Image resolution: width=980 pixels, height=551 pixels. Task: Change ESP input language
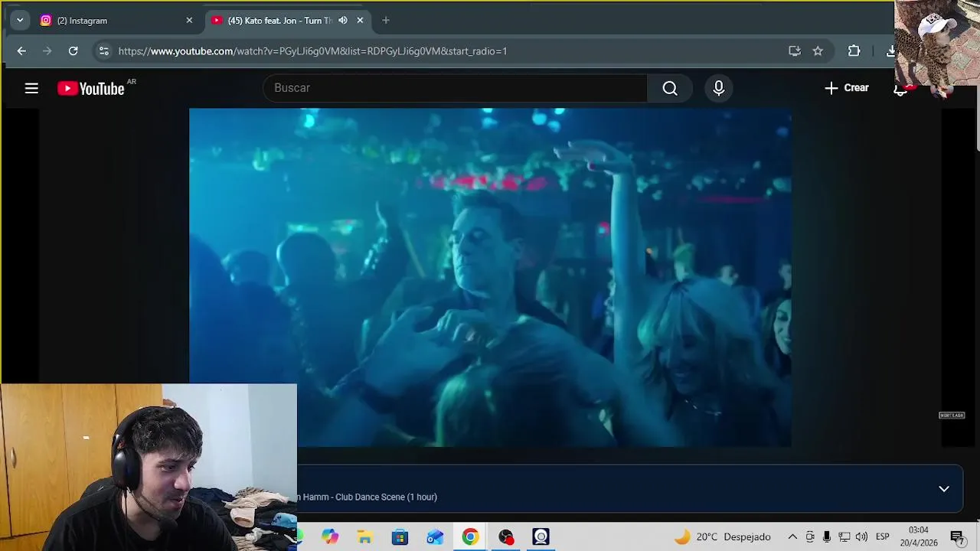883,537
